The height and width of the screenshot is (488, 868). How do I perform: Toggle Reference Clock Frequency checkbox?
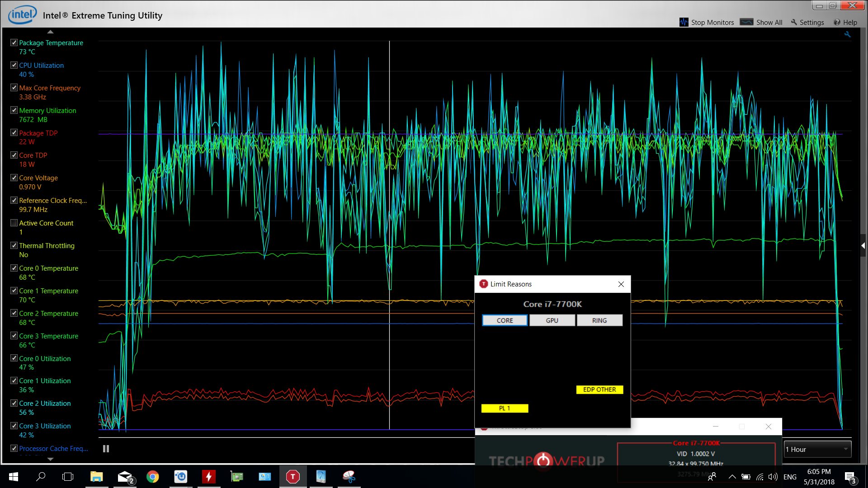pyautogui.click(x=14, y=200)
